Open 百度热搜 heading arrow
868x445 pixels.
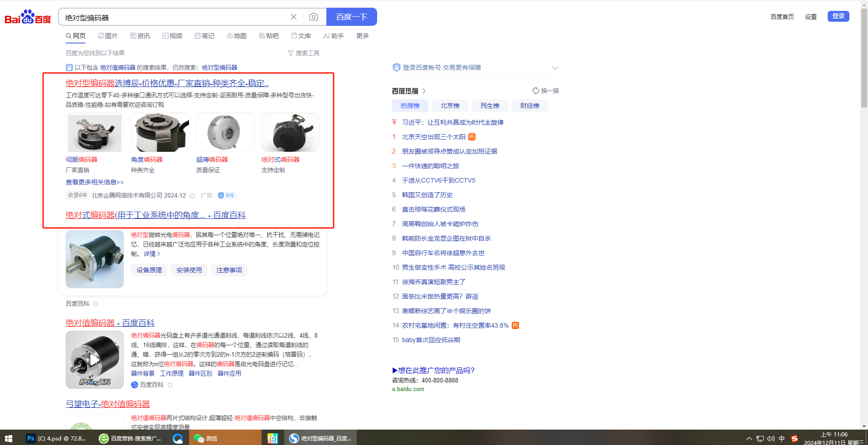tap(424, 91)
